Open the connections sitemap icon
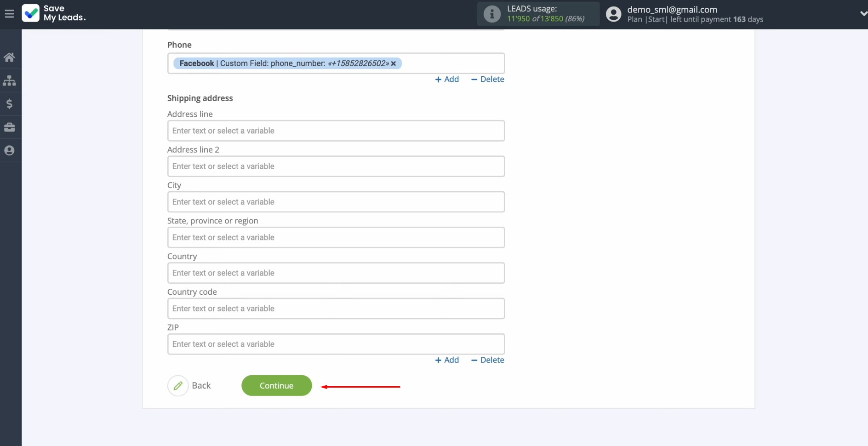Screen dimensions: 868x446 coord(9,81)
